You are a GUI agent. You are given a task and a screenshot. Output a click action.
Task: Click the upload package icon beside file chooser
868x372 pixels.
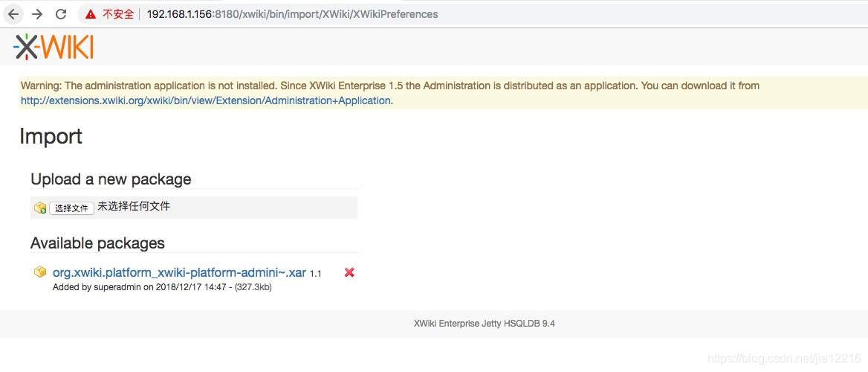tap(40, 208)
